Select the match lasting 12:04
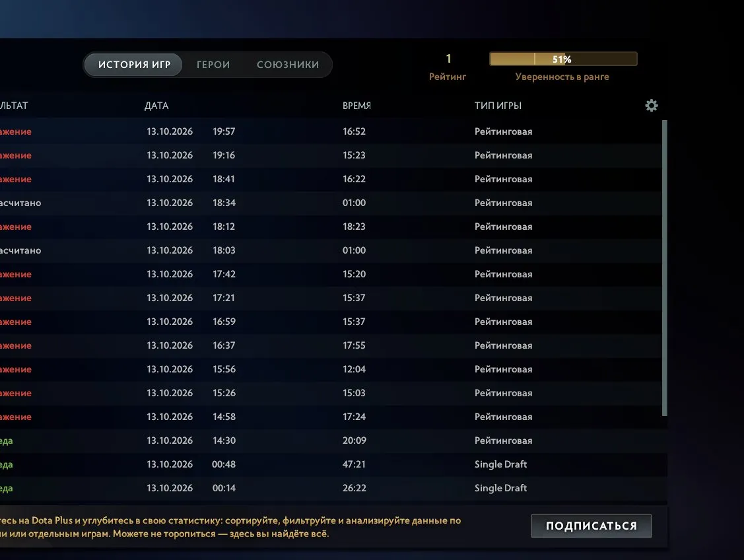Image resolution: width=744 pixels, height=560 pixels. (x=331, y=368)
